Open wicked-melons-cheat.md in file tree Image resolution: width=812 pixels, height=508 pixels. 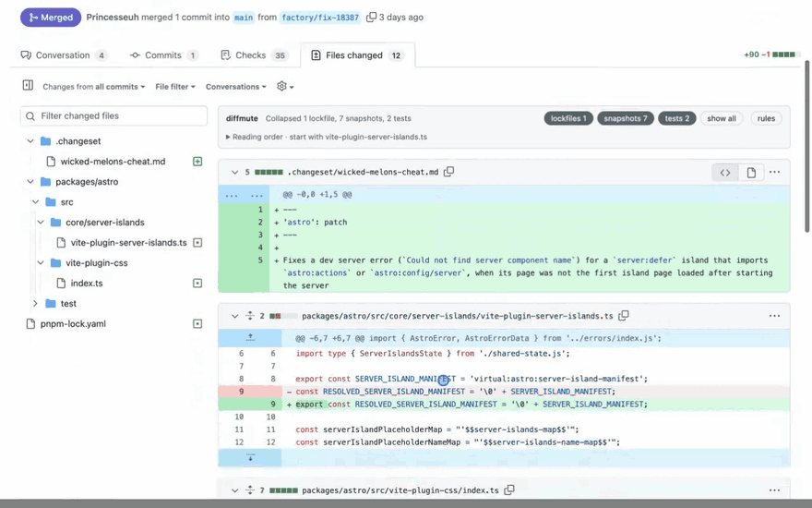tap(113, 162)
